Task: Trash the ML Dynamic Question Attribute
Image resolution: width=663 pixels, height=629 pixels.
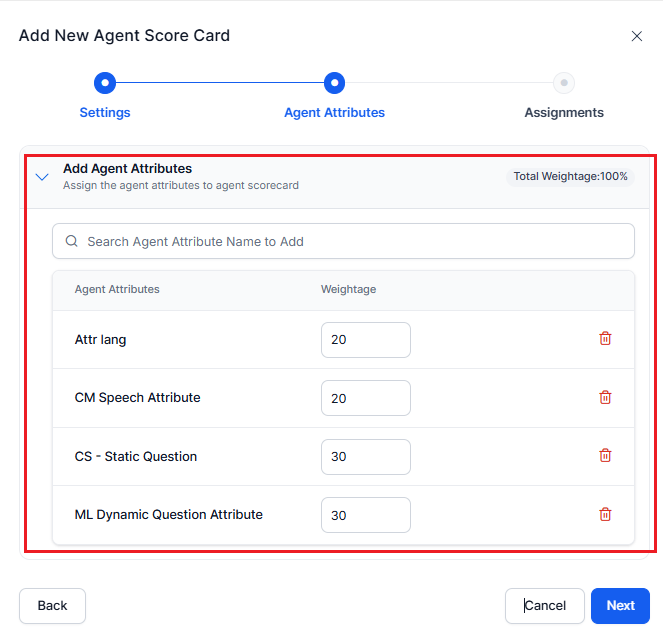Action: (x=605, y=515)
